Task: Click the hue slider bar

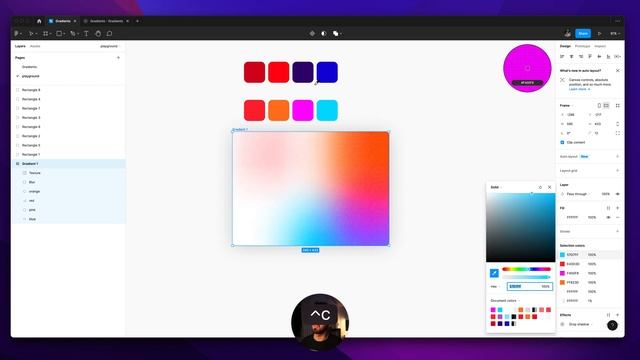Action: click(527, 269)
